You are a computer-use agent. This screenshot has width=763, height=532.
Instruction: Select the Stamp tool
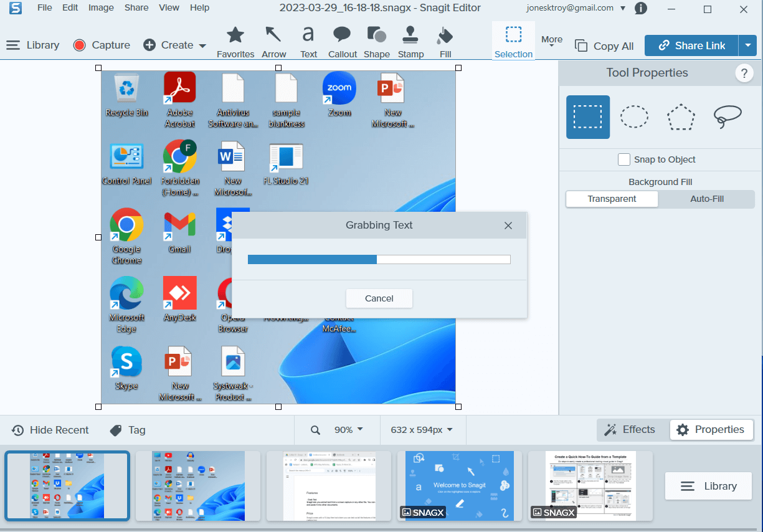410,42
